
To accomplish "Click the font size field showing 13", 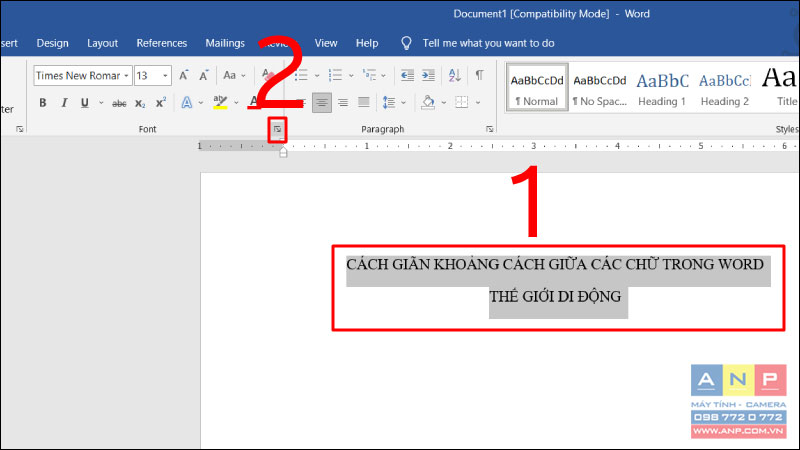I will [x=147, y=76].
